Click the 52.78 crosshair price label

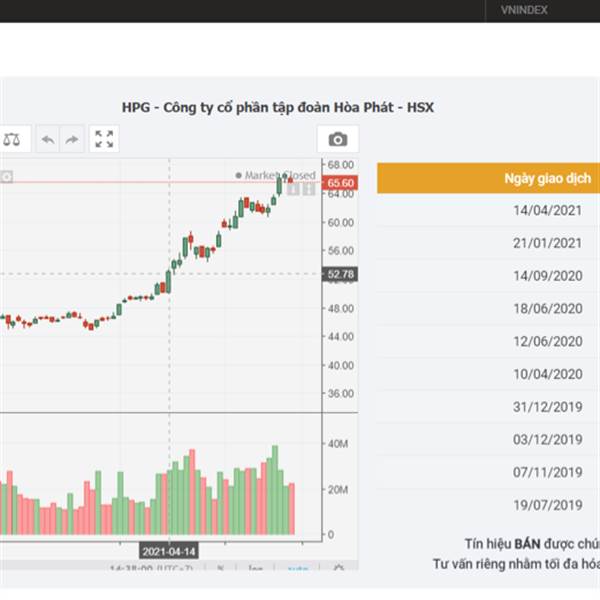pos(340,274)
